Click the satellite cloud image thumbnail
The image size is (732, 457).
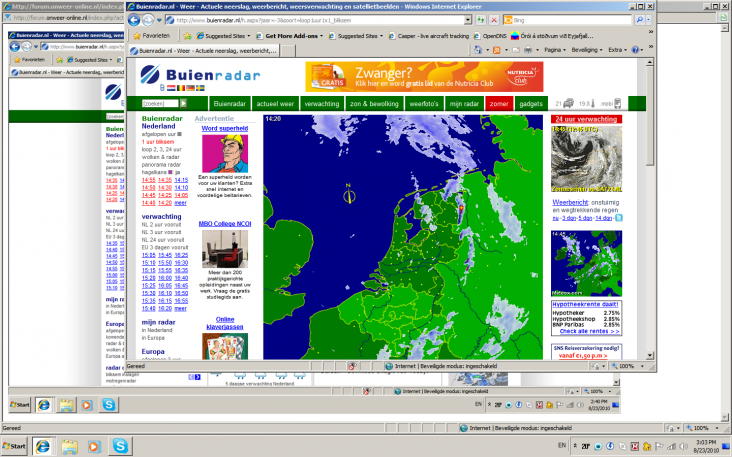(586, 159)
